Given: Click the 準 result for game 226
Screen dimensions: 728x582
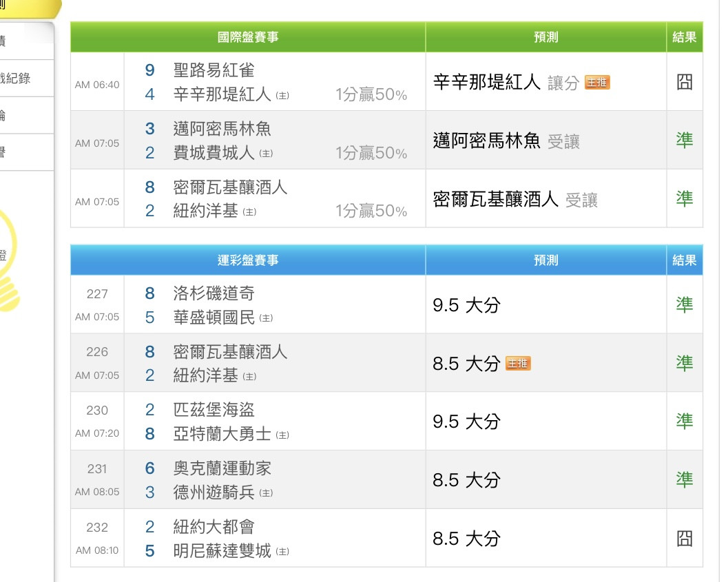Looking at the screenshot, I should (x=685, y=363).
